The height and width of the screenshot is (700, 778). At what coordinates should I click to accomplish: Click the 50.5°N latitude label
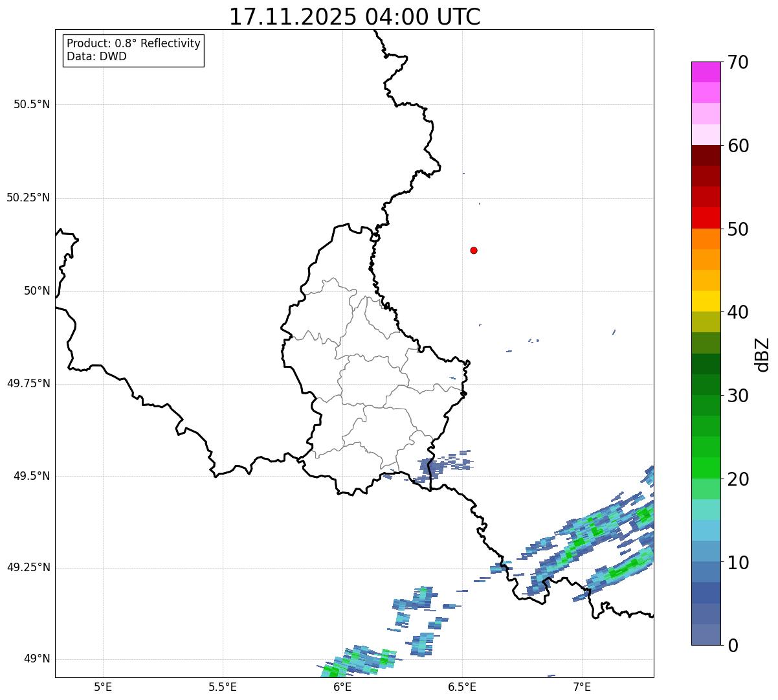coord(32,104)
